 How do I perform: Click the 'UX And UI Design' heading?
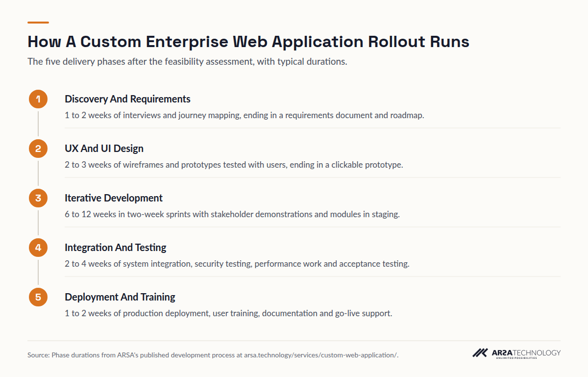[104, 149]
